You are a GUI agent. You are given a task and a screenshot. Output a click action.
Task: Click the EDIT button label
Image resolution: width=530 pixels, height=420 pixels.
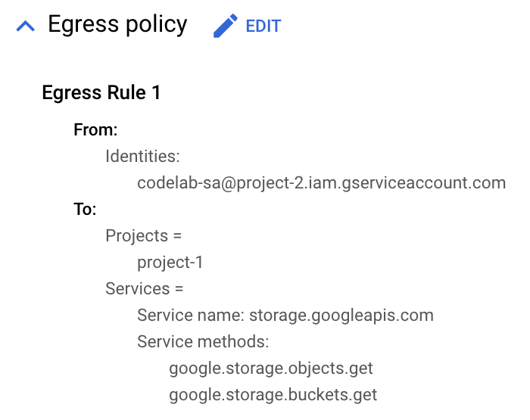click(263, 26)
